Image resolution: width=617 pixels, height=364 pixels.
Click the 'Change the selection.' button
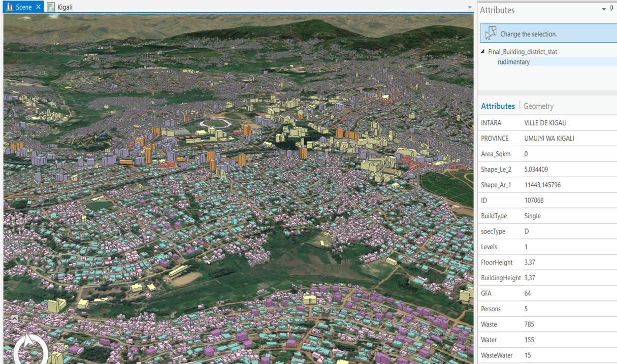coord(548,34)
